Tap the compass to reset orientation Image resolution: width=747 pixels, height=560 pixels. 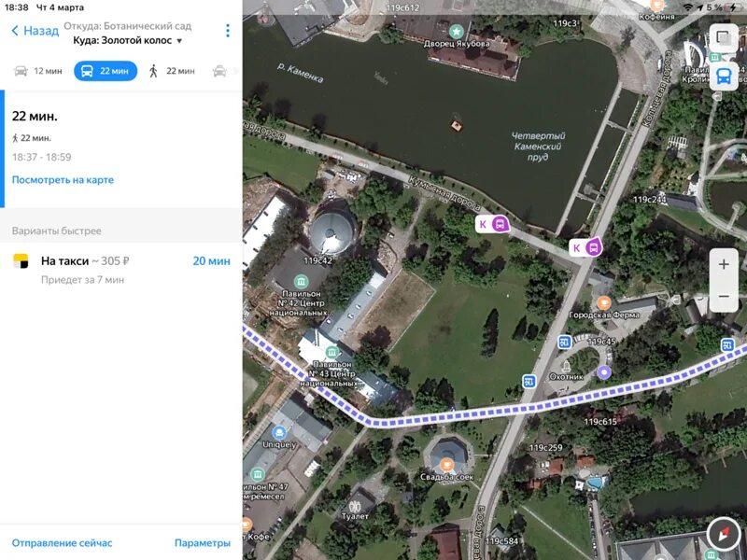[x=724, y=534]
